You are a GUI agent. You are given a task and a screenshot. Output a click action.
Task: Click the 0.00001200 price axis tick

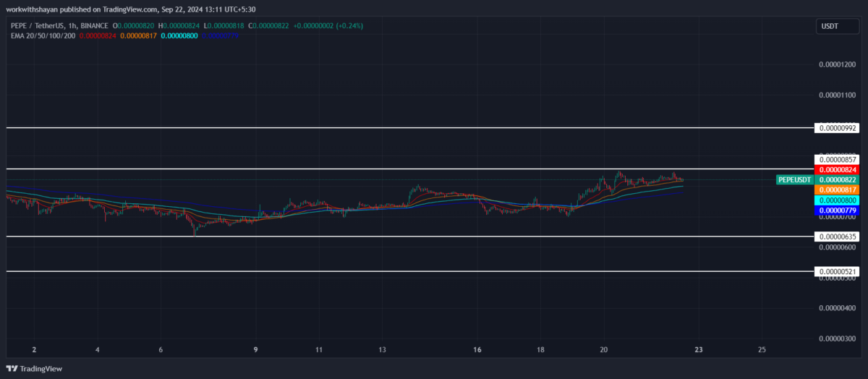[x=837, y=64]
